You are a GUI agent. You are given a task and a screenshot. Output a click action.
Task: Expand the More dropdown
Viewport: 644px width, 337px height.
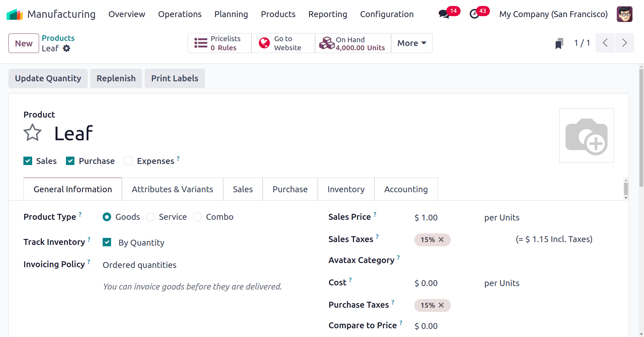412,43
